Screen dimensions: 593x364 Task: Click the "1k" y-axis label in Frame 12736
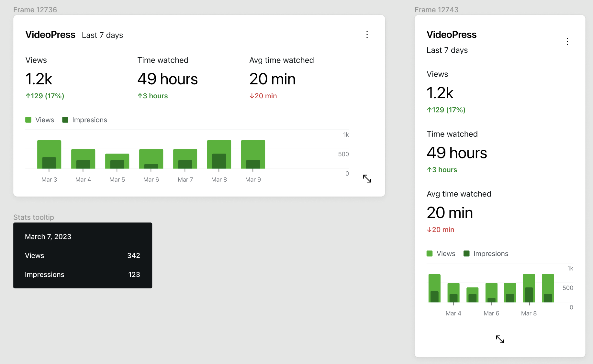coord(346,135)
